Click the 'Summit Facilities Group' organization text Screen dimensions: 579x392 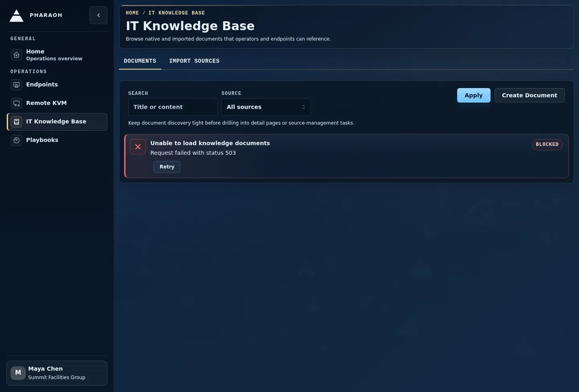[x=57, y=378]
